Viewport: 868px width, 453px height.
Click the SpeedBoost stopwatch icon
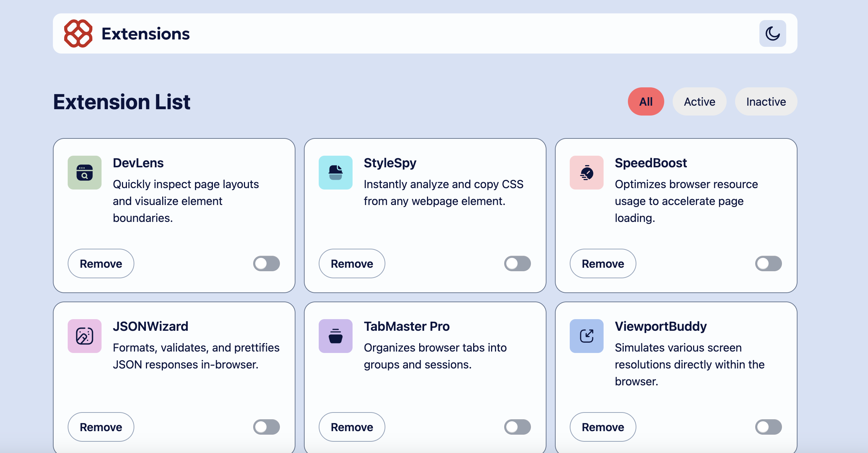(587, 173)
